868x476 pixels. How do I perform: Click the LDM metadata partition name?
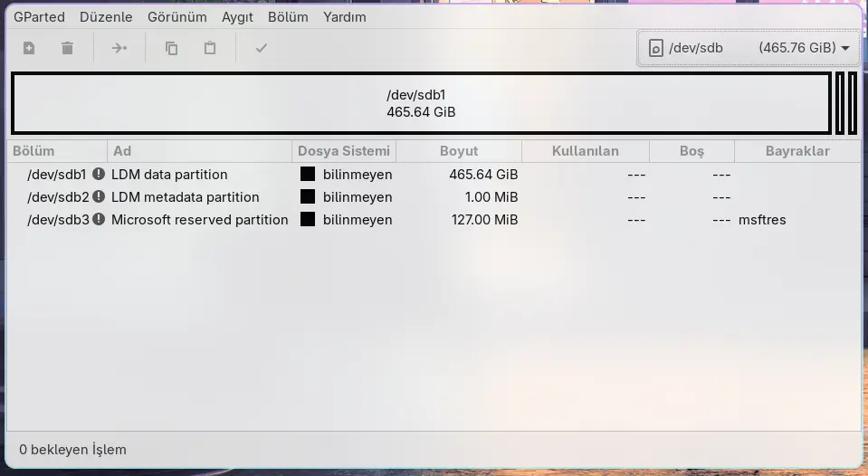tap(185, 197)
